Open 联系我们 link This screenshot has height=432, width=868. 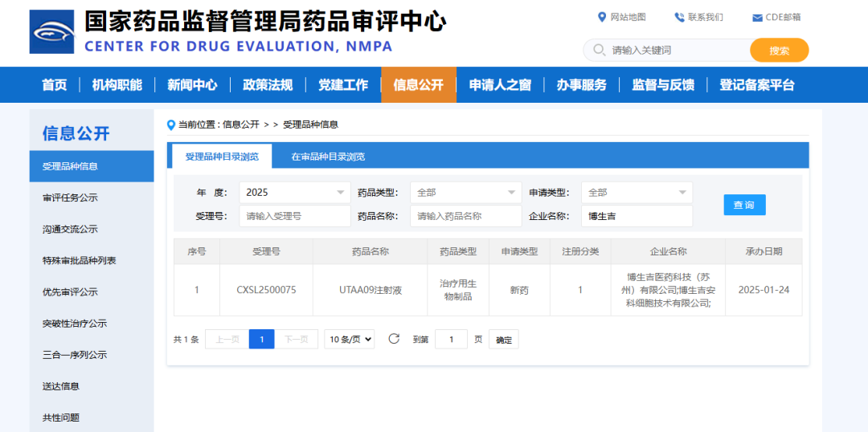point(706,17)
